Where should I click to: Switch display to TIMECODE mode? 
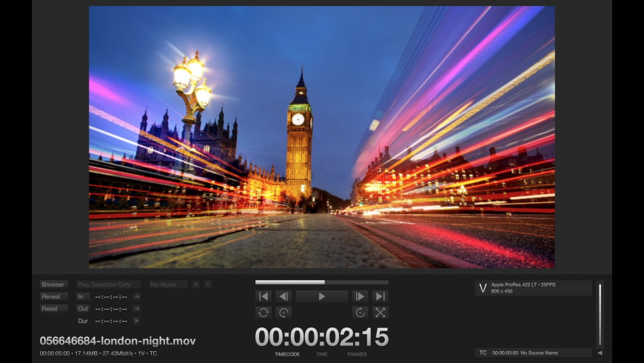point(287,354)
